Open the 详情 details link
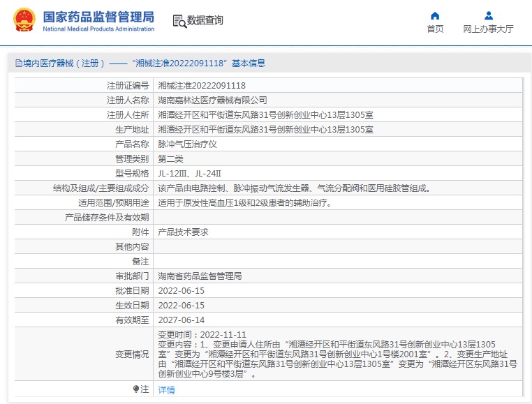Screen dimensions: 532x404 tap(166, 390)
